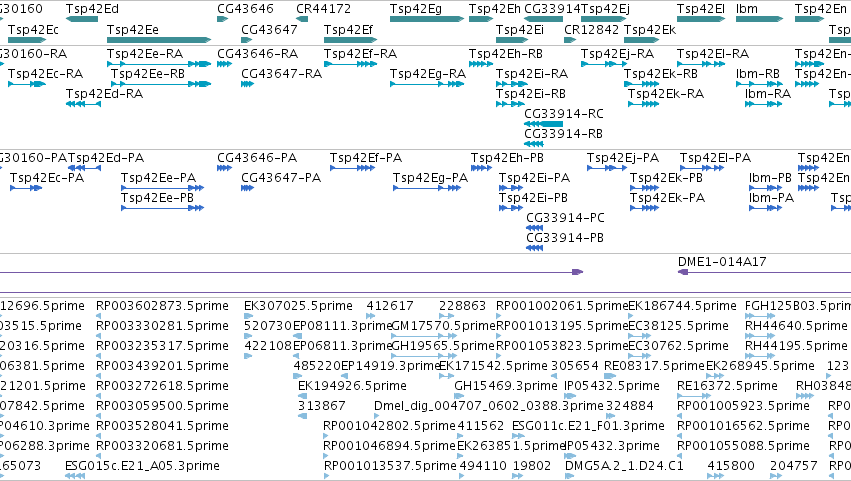Image resolution: width=851 pixels, height=481 pixels.
Task: Select EST EK307025.5prime
Action: click(299, 306)
